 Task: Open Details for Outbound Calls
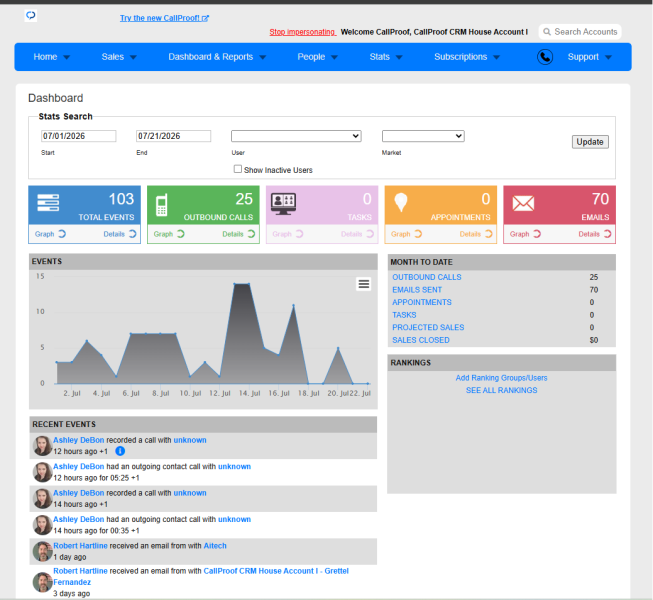tap(239, 234)
